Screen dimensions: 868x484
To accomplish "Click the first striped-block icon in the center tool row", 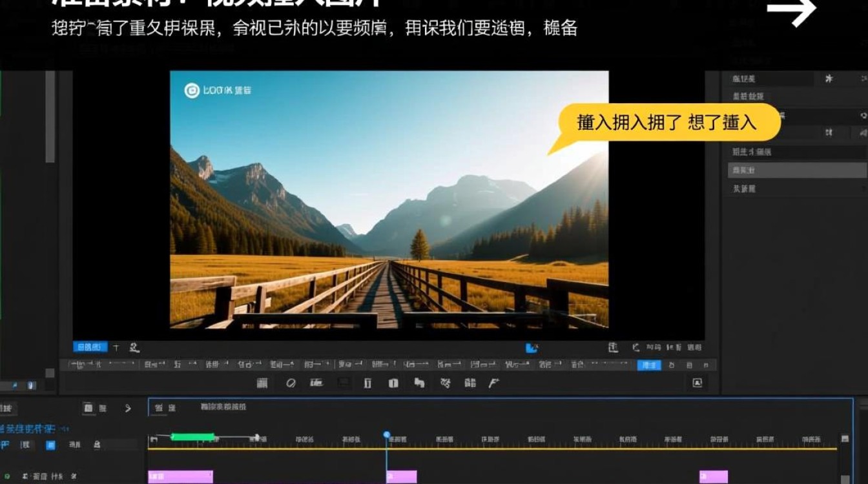I will coord(262,383).
